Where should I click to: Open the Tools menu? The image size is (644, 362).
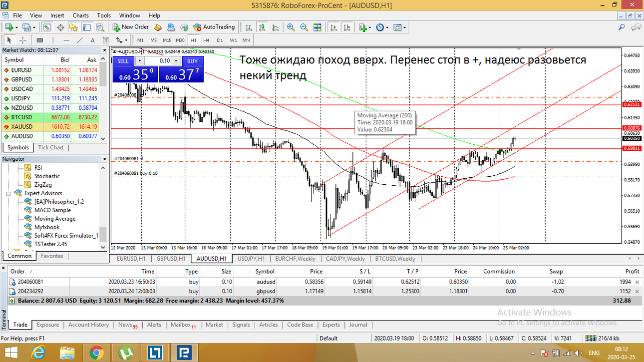(104, 15)
